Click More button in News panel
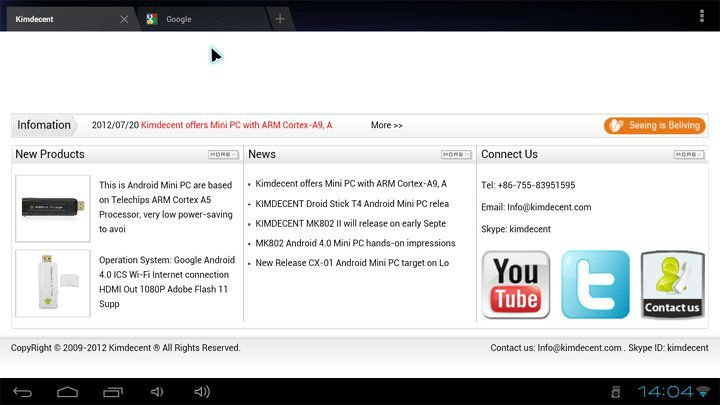This screenshot has width=720, height=405. (x=456, y=154)
